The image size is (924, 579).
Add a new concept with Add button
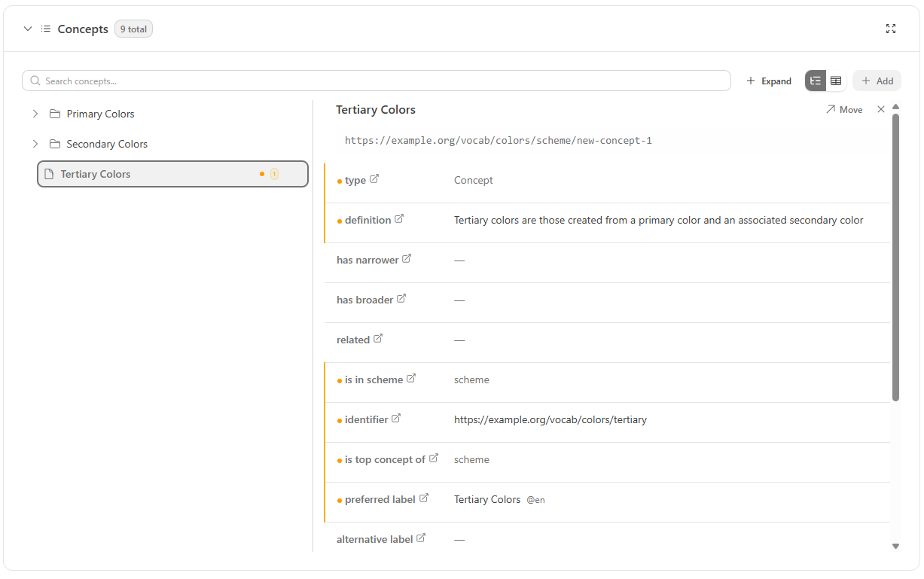coord(877,81)
